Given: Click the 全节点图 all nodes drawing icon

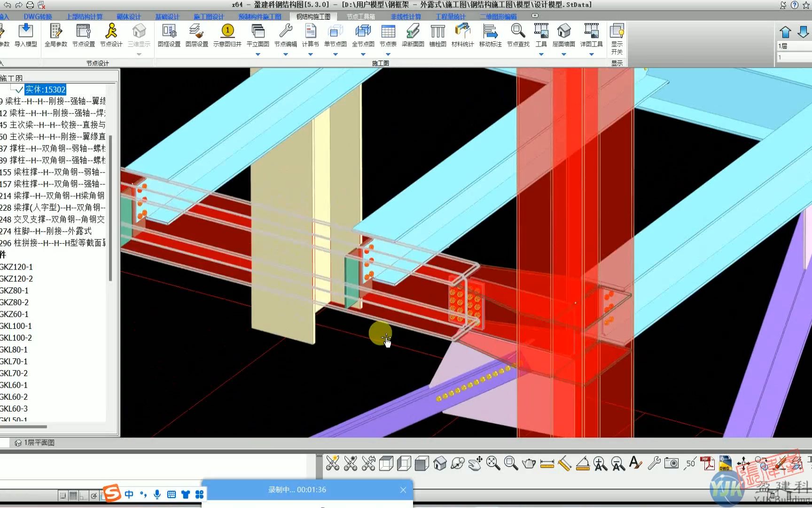Looking at the screenshot, I should point(363,35).
